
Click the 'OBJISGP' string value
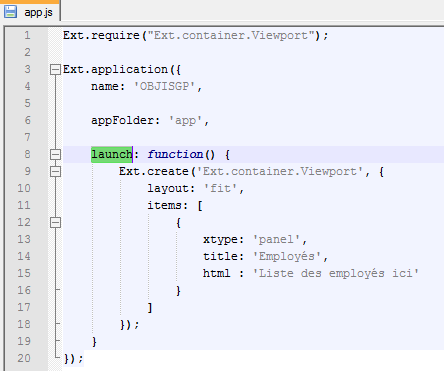click(164, 86)
